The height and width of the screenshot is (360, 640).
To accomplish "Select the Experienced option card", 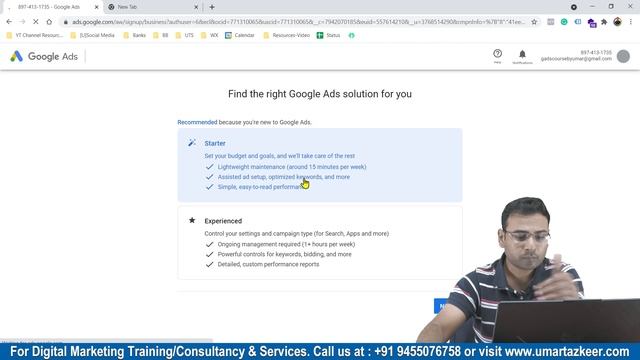I will click(x=320, y=243).
